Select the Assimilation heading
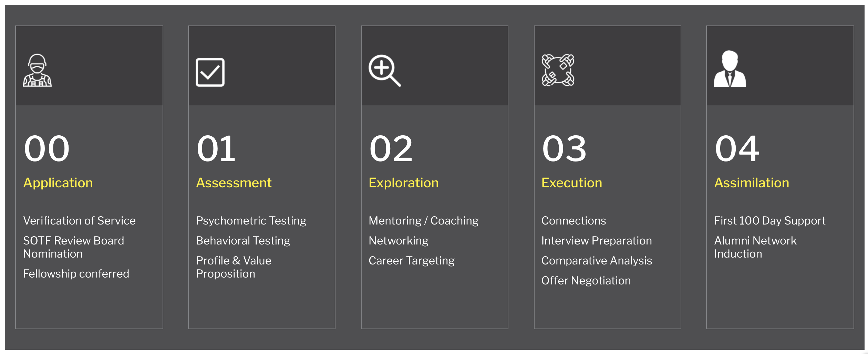 coord(752,183)
